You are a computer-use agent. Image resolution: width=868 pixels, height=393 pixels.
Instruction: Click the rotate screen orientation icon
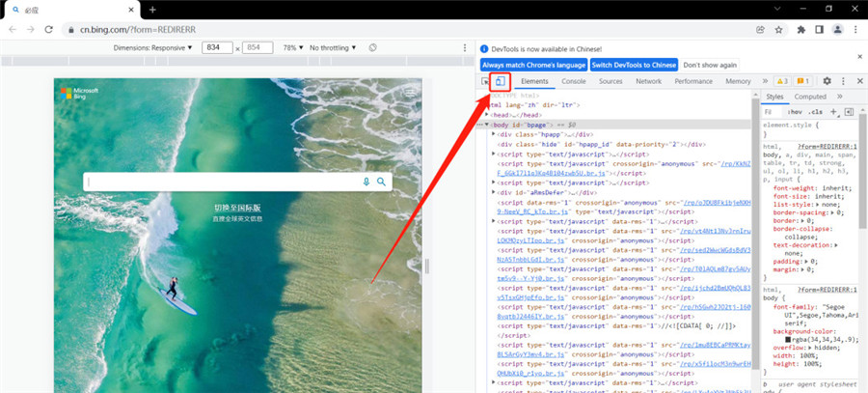(372, 47)
